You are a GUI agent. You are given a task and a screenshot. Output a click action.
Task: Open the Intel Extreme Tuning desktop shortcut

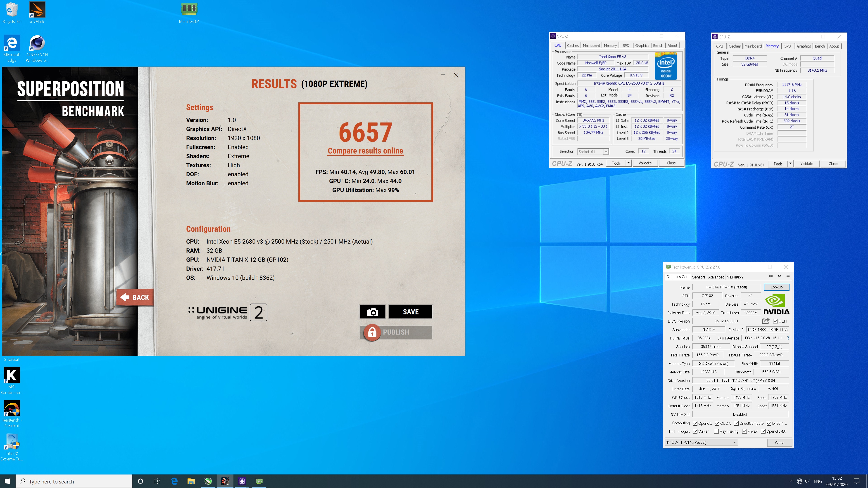[x=12, y=447]
